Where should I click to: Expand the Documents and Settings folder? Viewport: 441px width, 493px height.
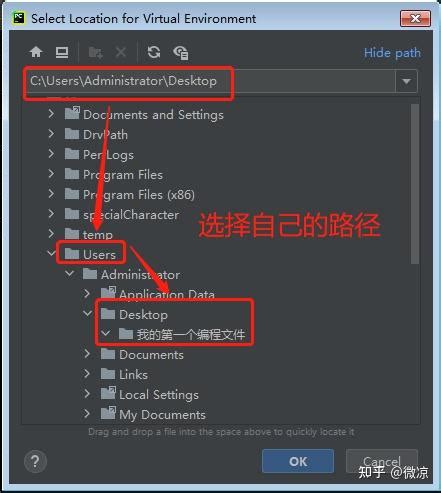click(51, 114)
